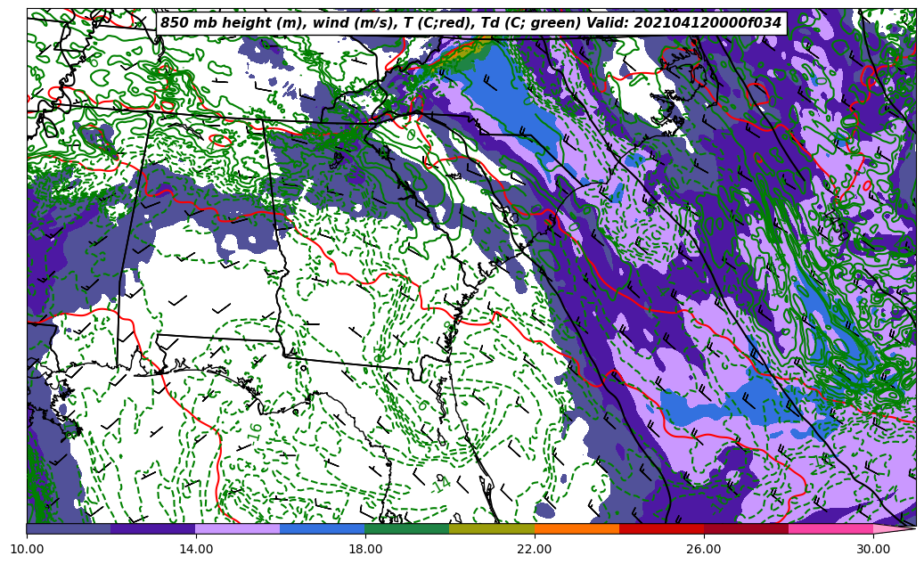The height and width of the screenshot is (564, 924).
Task: Choose the light purple 14–16 colorbar segment
Action: click(238, 528)
